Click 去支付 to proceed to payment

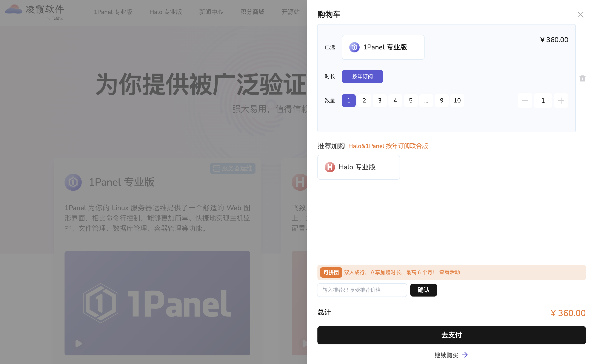451,335
